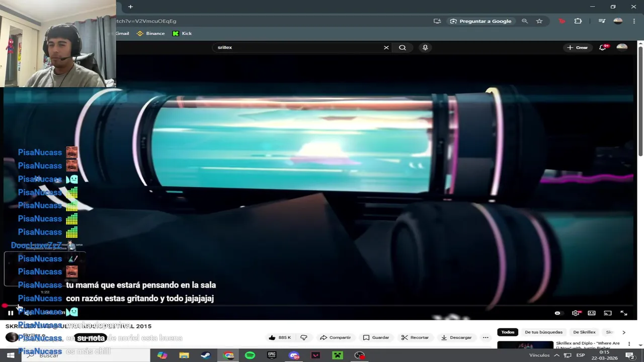
Task: Open Skrillex and Diplo recommended video thumbnail
Action: (x=525, y=345)
